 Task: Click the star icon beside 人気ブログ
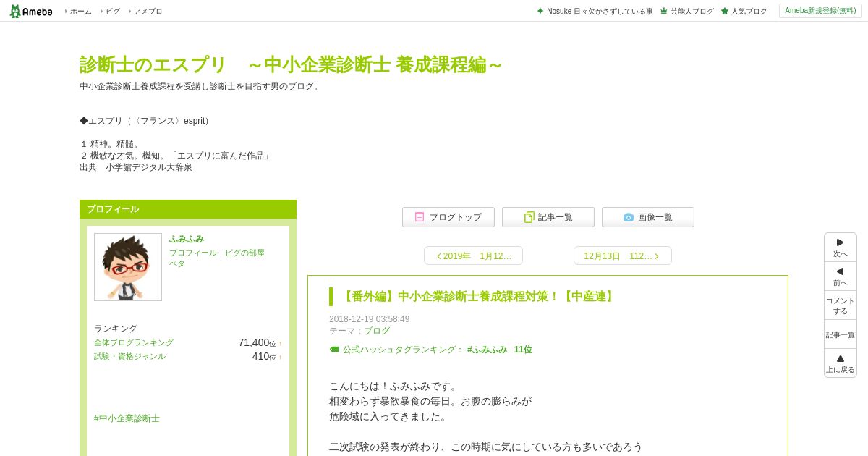[725, 11]
